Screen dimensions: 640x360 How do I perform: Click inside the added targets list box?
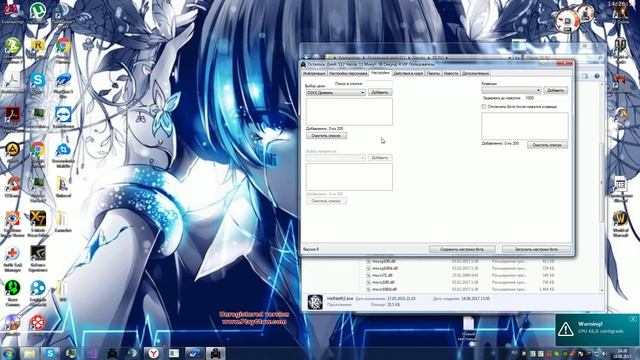349,111
